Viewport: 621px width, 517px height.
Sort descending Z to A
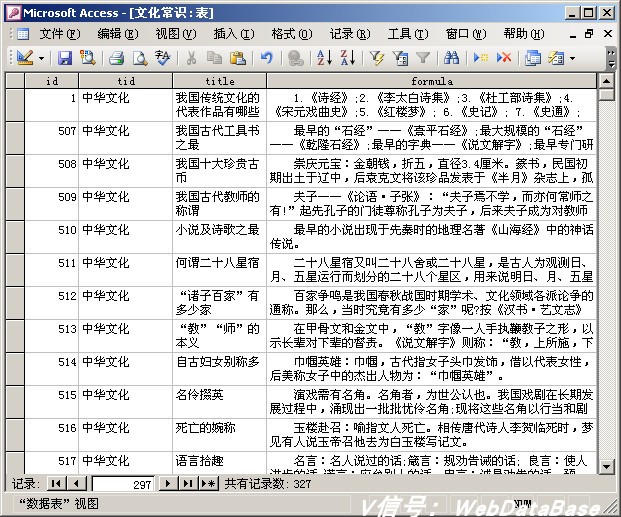348,58
